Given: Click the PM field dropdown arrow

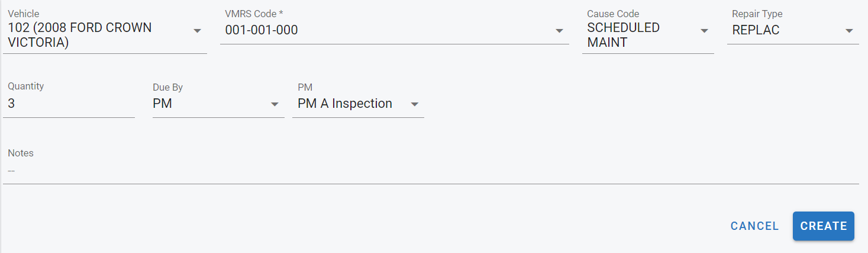Looking at the screenshot, I should 415,104.
